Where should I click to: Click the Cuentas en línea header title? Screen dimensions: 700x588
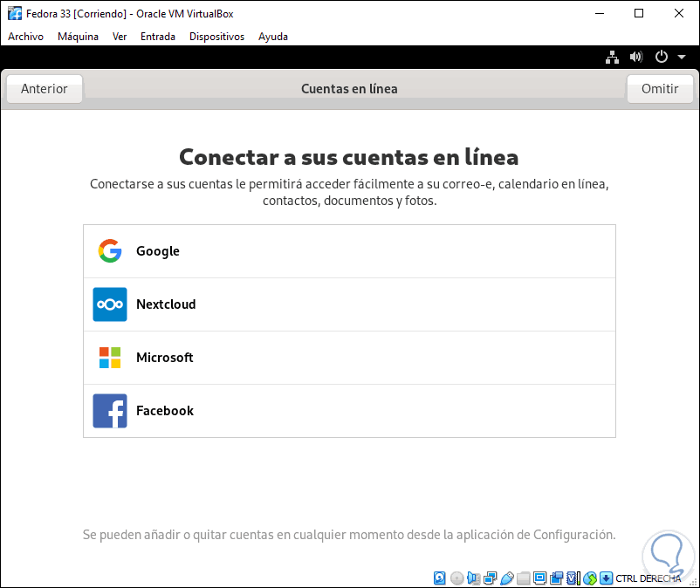tap(349, 89)
